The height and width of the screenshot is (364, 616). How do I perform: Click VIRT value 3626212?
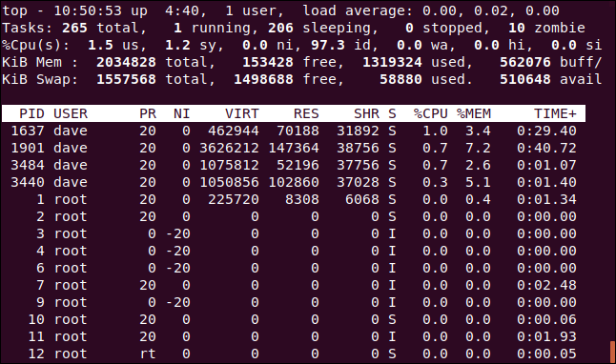pos(229,148)
